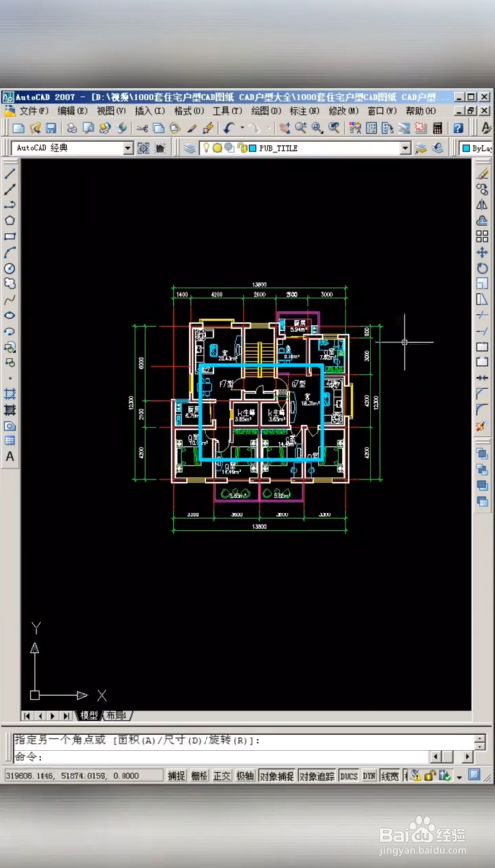Click the coordinate readout in status bar
Screen dimensions: 495x868
tap(84, 776)
